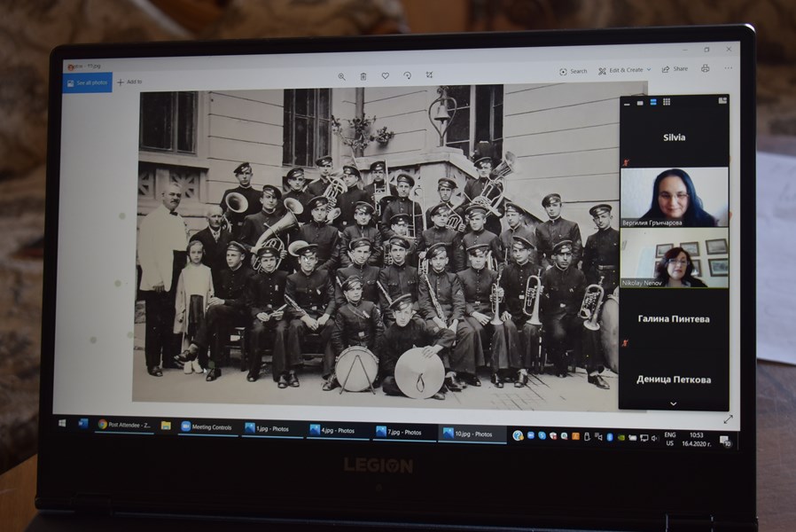Viewport: 796px width, 532px height.
Task: Open the crop tool icon
Action: pos(430,76)
